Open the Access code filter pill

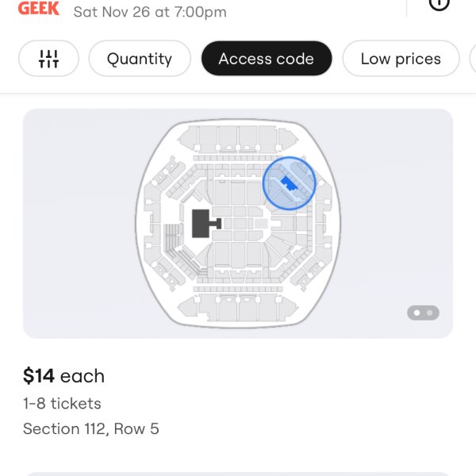pos(267,58)
